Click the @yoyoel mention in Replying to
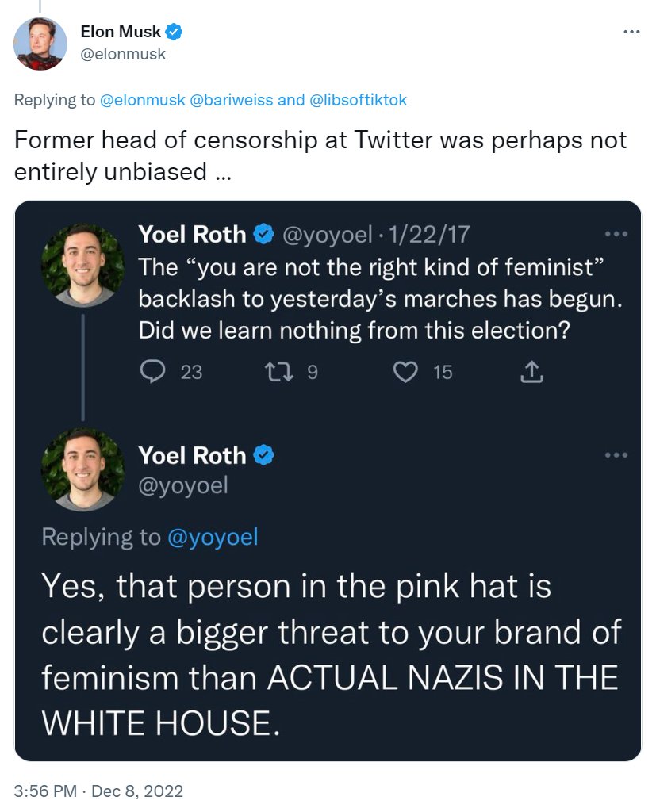The image size is (656, 812). (213, 537)
